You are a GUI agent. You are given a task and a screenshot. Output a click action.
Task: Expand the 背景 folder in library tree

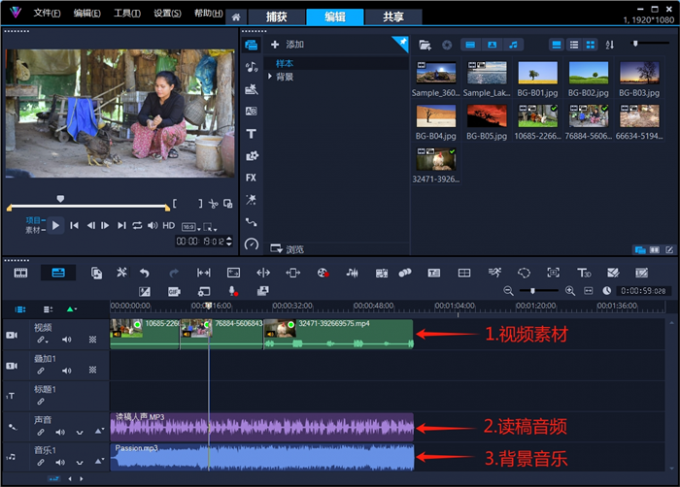click(x=270, y=77)
